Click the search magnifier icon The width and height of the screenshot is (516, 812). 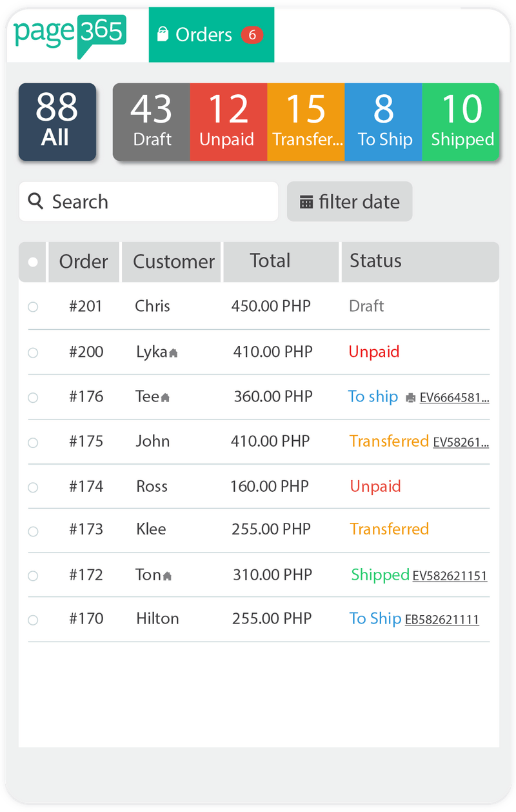tap(35, 201)
